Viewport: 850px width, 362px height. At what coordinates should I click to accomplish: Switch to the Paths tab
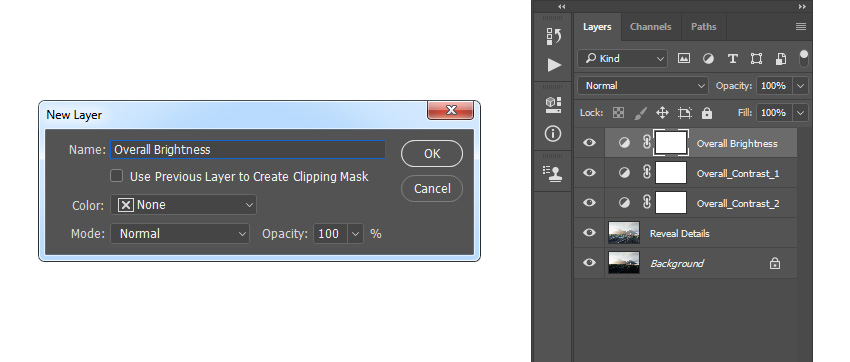point(704,27)
